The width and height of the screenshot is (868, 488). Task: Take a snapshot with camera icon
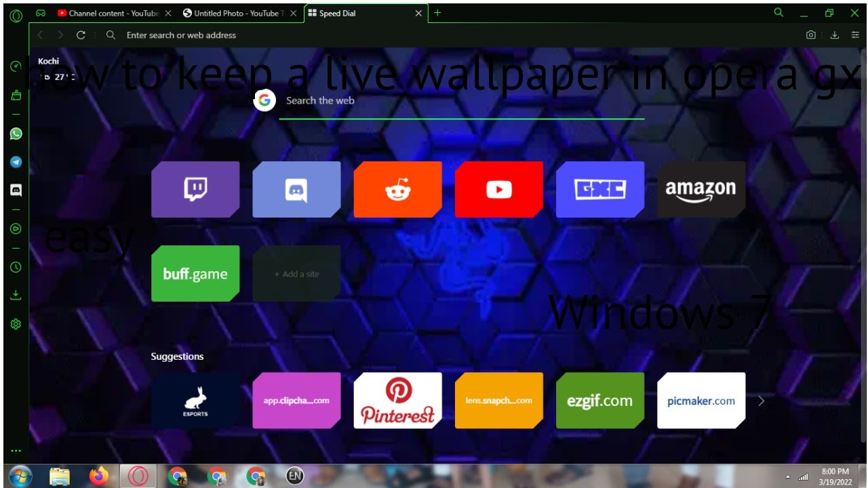pos(811,35)
